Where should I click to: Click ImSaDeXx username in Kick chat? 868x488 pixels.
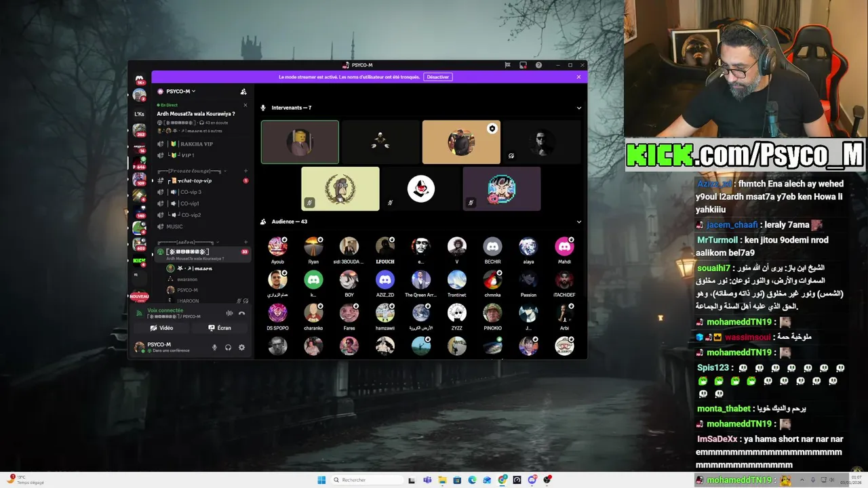coord(717,439)
